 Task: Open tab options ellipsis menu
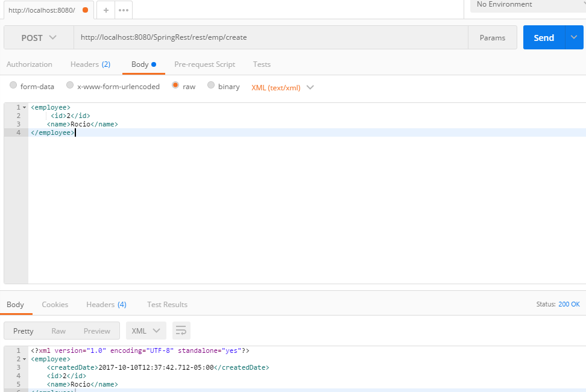(124, 10)
